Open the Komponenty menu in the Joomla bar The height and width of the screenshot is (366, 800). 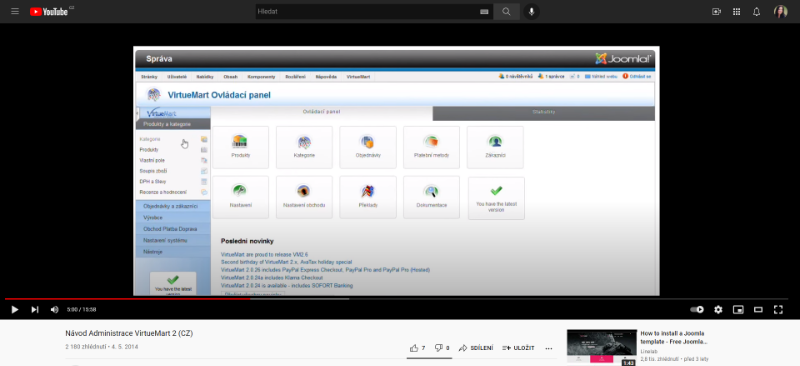[x=261, y=77]
